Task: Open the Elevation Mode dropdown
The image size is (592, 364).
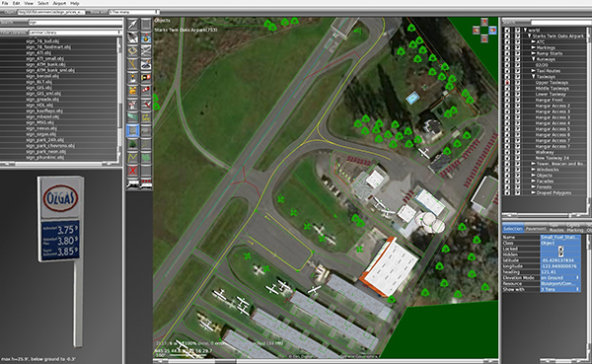Action: point(560,277)
